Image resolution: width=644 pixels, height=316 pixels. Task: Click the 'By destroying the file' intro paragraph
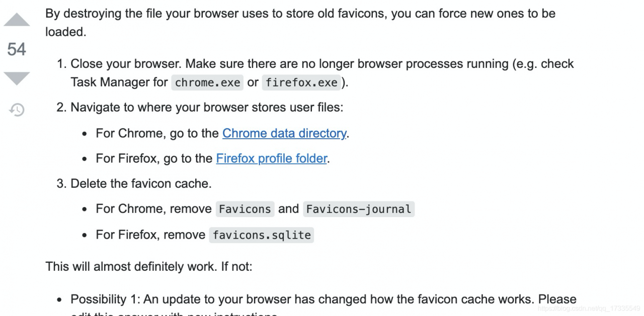(300, 14)
